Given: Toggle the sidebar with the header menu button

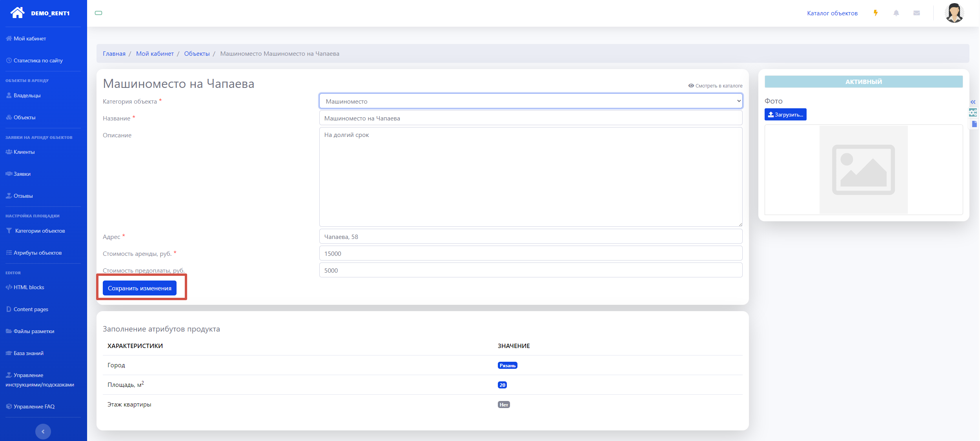Looking at the screenshot, I should (x=98, y=13).
